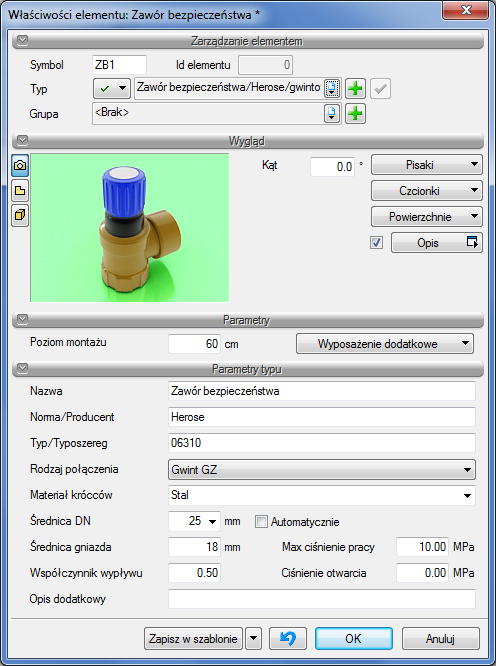
Task: Collapse the Zarządzanie elementem section
Action: click(22, 40)
